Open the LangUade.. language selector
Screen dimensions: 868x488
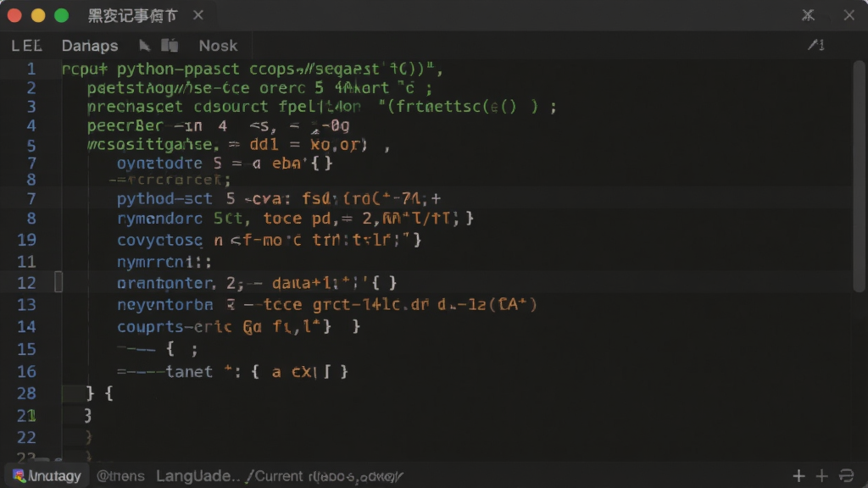(198, 476)
